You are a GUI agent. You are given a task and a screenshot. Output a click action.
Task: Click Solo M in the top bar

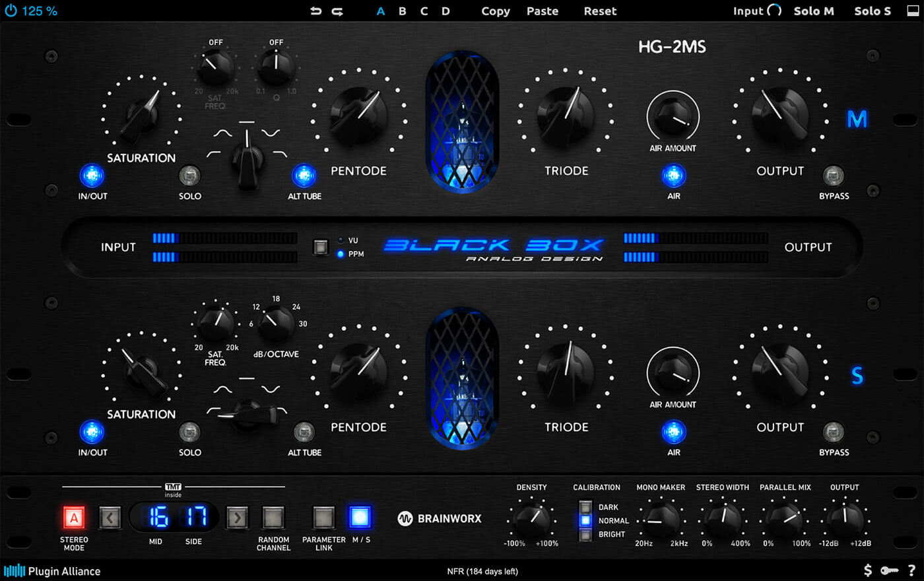coord(814,11)
